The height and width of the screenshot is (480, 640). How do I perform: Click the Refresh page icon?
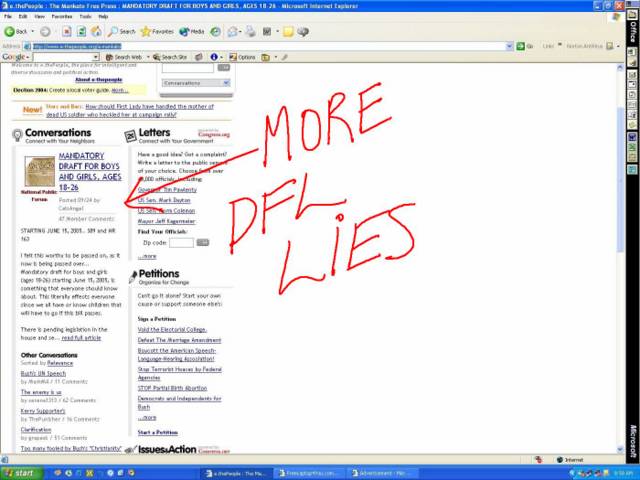coord(82,31)
